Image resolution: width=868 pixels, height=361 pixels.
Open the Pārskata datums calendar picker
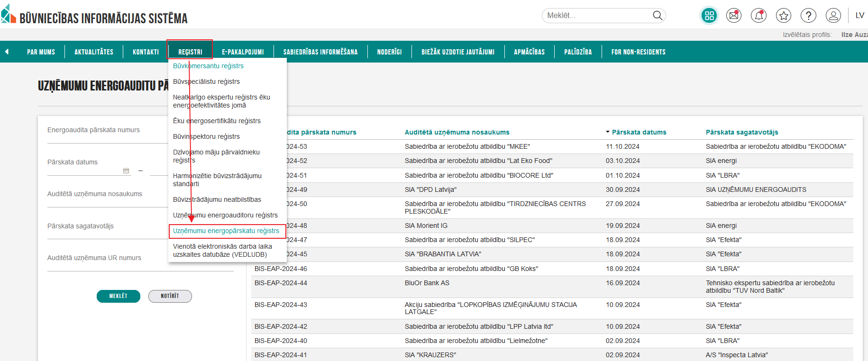click(x=126, y=171)
